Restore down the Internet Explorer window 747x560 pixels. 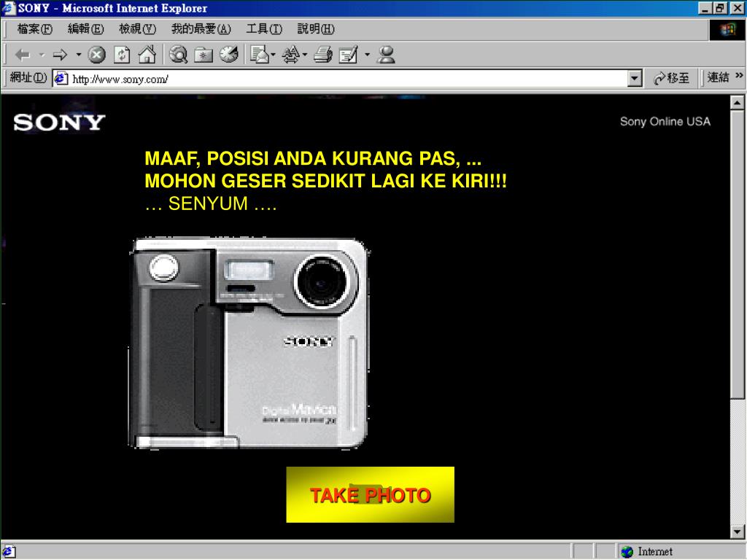tap(720, 8)
